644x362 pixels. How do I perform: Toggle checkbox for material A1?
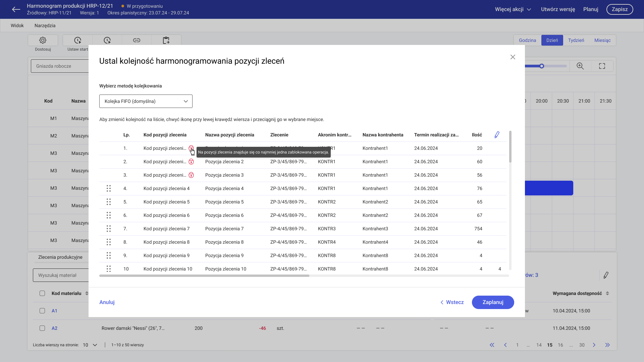(42, 311)
